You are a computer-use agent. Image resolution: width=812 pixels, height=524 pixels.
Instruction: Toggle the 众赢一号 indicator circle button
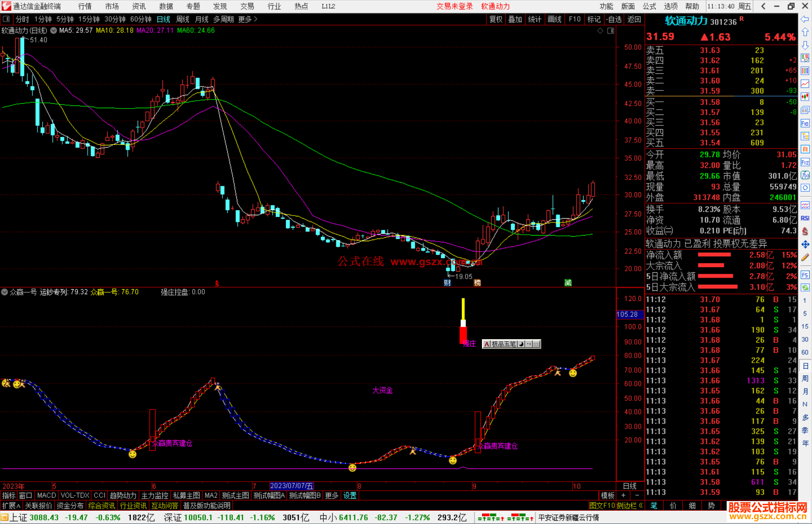5,292
